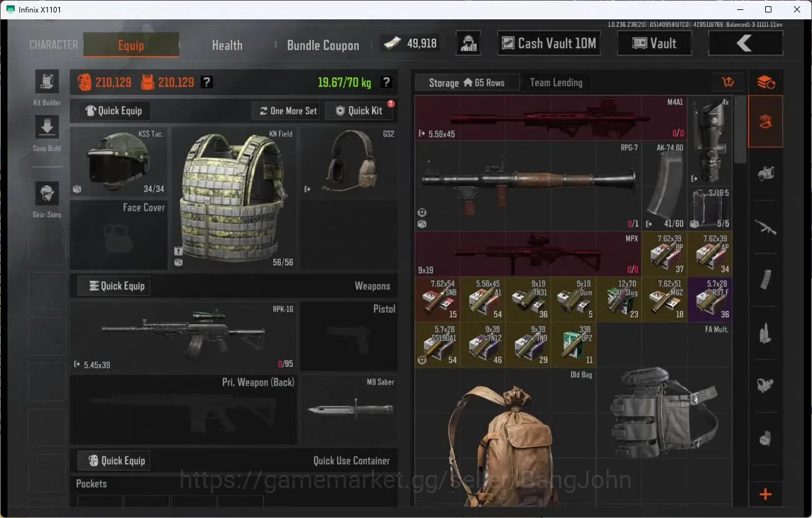The width and height of the screenshot is (812, 518).
Task: Select the 5.7x28 SS190A1 ammo stack
Action: (438, 345)
